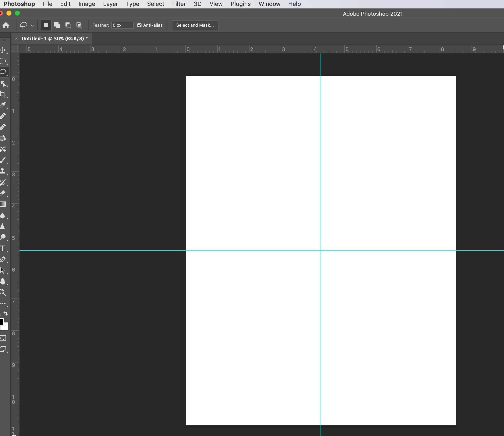Select the Clone Stamp tool
Screen dimensions: 504x436
coord(3,171)
